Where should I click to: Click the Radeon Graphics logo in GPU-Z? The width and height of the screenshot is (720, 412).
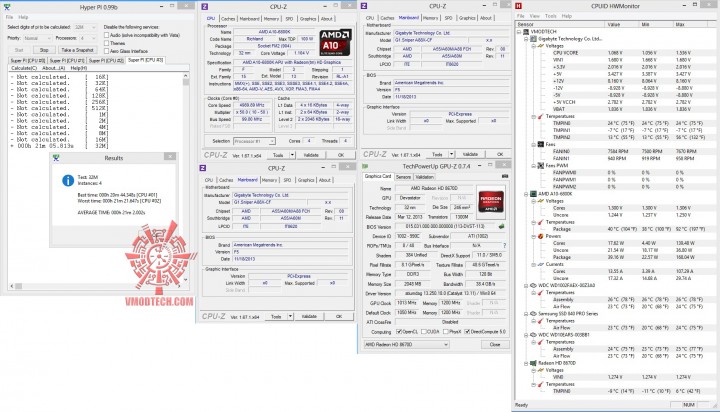pyautogui.click(x=491, y=202)
